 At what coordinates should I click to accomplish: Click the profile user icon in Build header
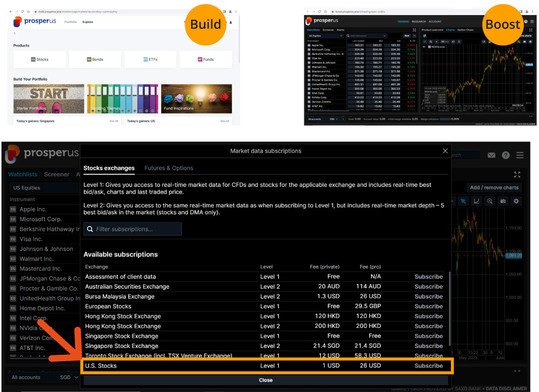[231, 22]
